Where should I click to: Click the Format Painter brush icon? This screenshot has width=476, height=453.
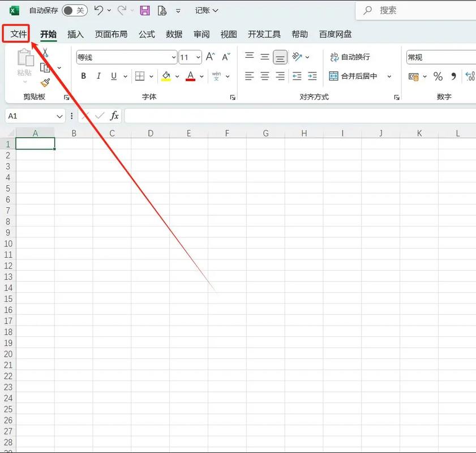point(45,83)
